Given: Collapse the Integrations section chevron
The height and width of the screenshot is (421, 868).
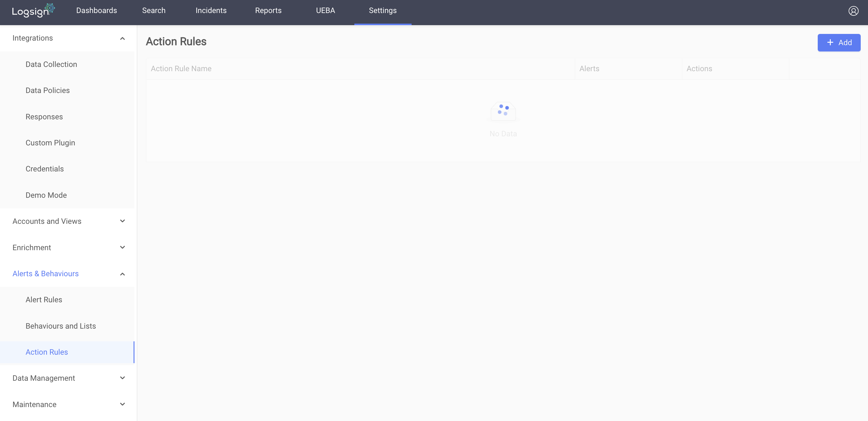Looking at the screenshot, I should (x=123, y=38).
